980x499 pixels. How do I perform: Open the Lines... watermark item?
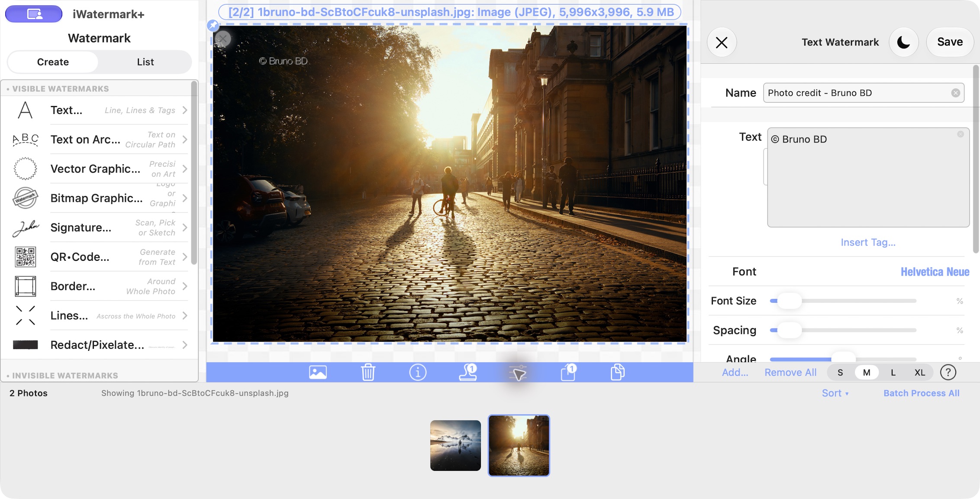pos(100,315)
